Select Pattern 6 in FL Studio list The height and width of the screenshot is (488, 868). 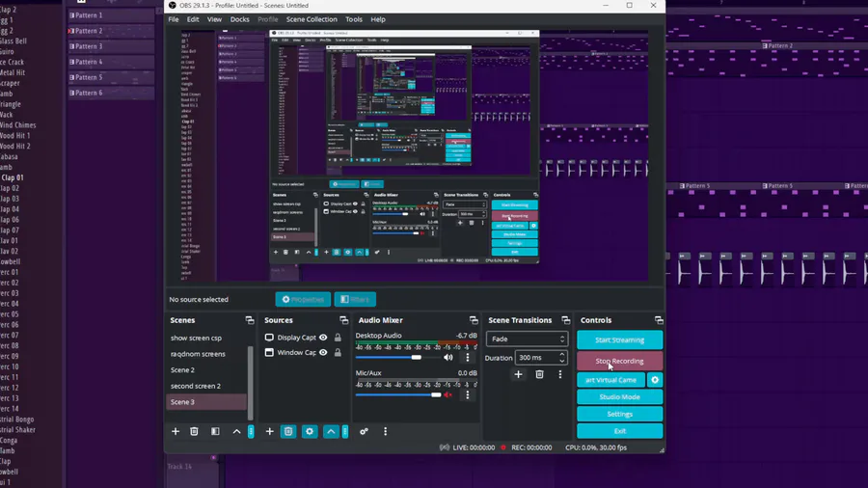(110, 93)
